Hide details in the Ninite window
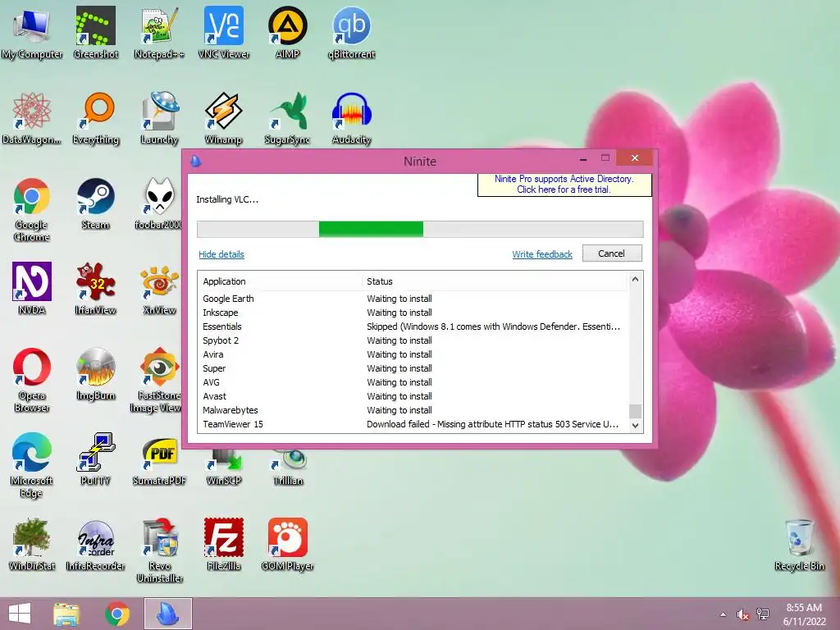This screenshot has width=840, height=630. [221, 254]
